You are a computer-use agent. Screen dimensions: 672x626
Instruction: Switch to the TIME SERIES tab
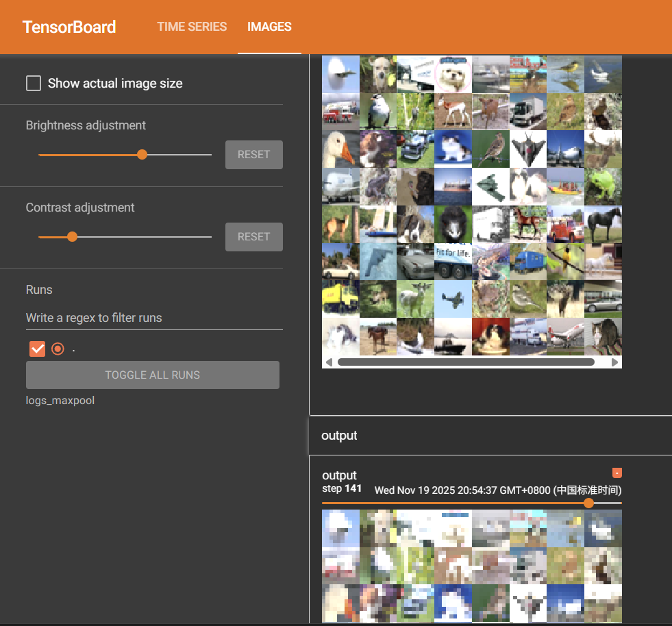pos(192,27)
